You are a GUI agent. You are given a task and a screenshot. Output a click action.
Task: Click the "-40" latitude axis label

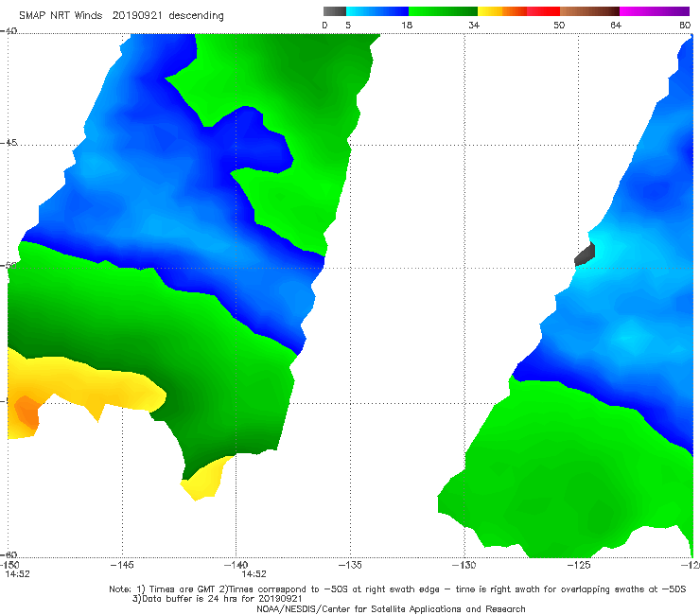click(9, 31)
